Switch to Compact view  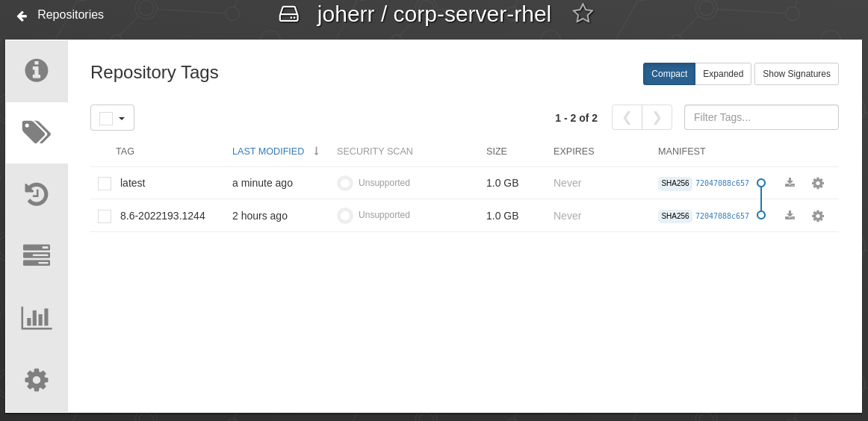click(x=669, y=74)
